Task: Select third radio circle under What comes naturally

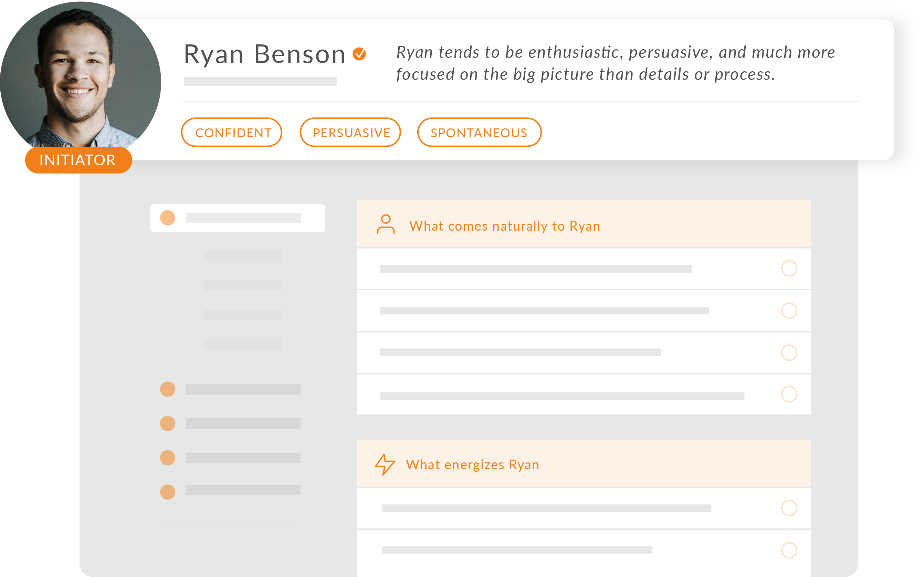Action: click(789, 352)
